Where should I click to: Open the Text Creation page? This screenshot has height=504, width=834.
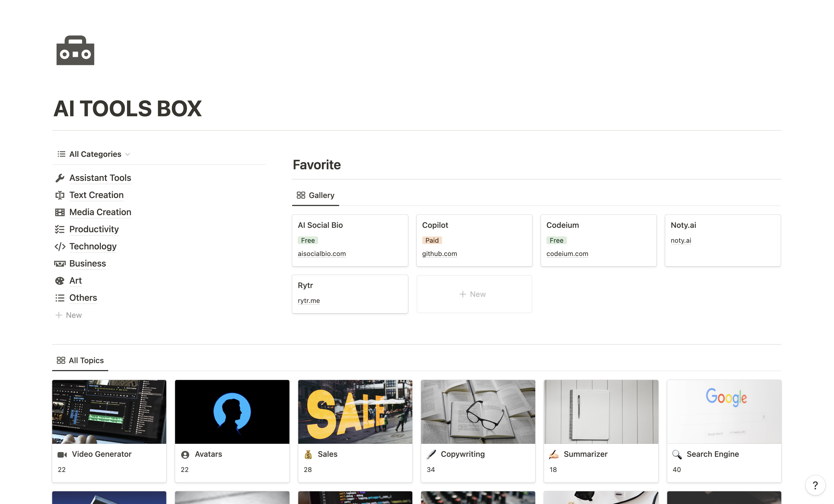coord(96,195)
